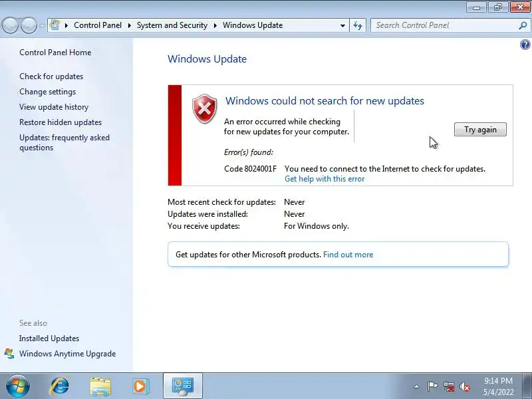This screenshot has height=399, width=532.
Task: Open the Action Center flag icon
Action: tap(432, 386)
